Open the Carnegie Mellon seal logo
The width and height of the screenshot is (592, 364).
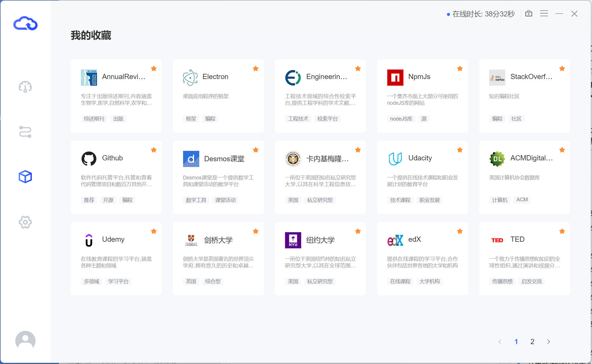[293, 159]
